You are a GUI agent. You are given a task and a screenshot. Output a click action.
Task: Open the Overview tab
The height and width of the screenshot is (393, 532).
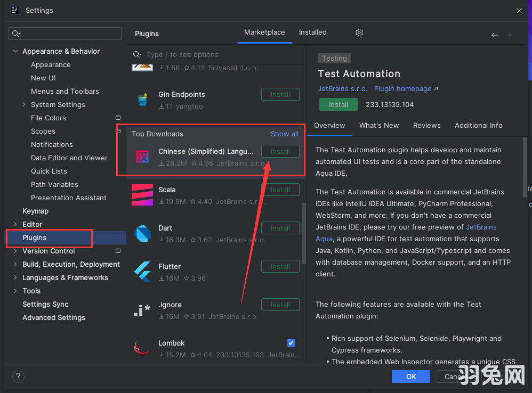[329, 126]
